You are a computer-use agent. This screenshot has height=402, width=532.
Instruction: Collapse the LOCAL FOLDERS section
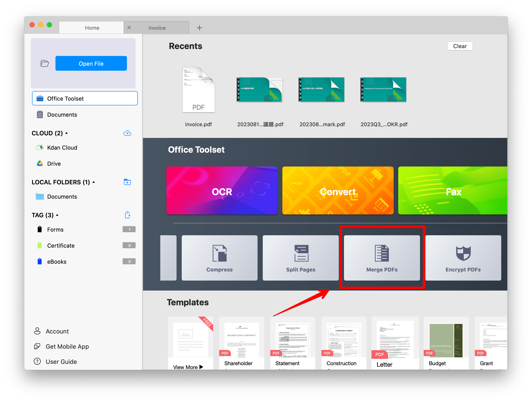(x=94, y=182)
